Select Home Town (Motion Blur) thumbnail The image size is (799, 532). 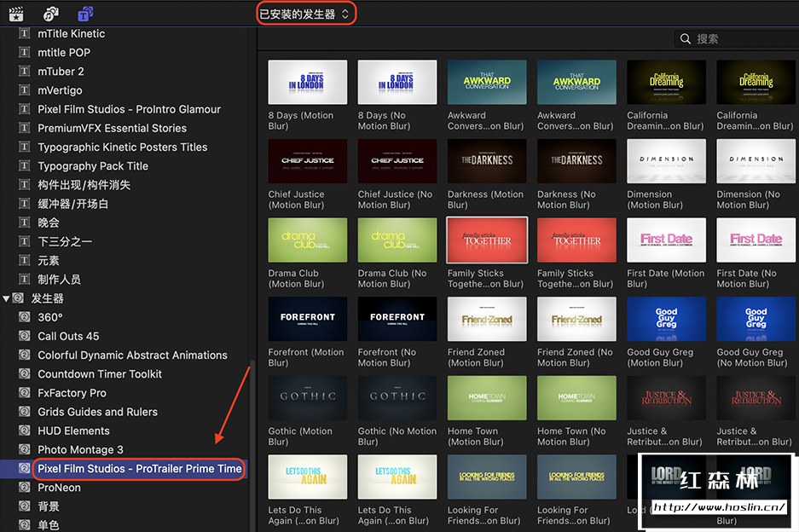[x=487, y=398]
